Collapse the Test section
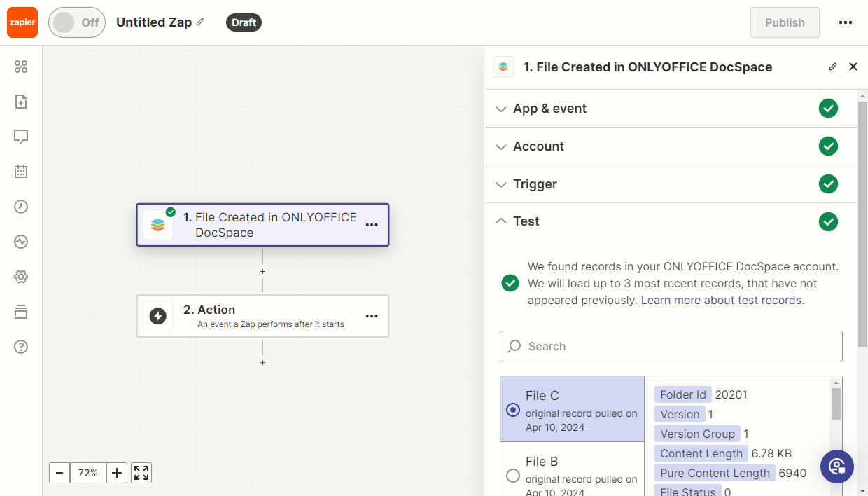 pyautogui.click(x=526, y=221)
